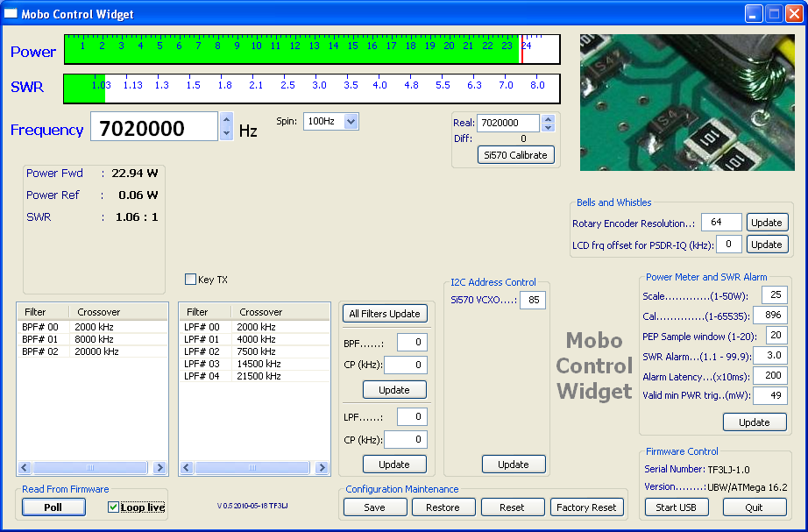Click the All Filters Update button

point(384,314)
